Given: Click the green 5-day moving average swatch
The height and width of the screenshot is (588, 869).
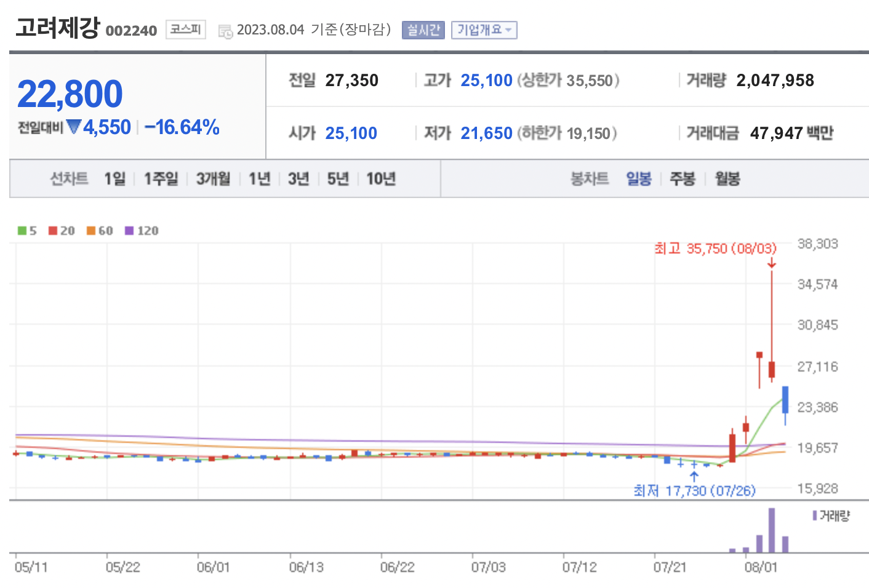Looking at the screenshot, I should click(22, 231).
